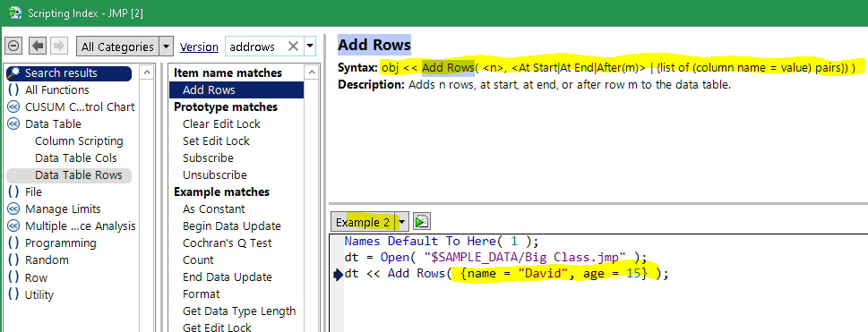Select As Constant example match
Viewport: 868px width, 332px height.
tap(214, 209)
